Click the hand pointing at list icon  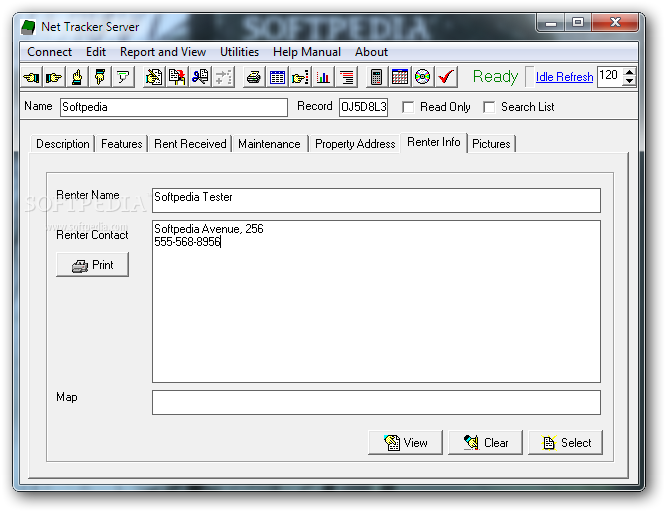tap(300, 77)
